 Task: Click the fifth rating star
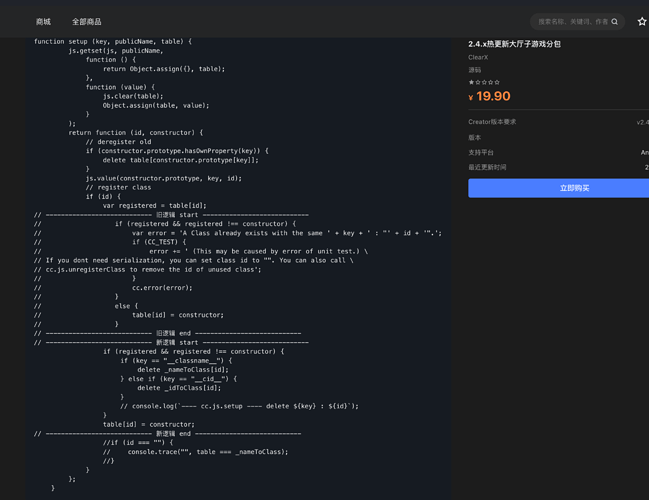[497, 83]
